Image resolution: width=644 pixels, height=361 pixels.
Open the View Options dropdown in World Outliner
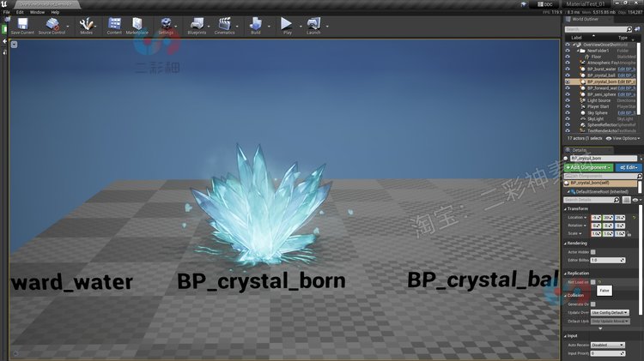pos(623,139)
